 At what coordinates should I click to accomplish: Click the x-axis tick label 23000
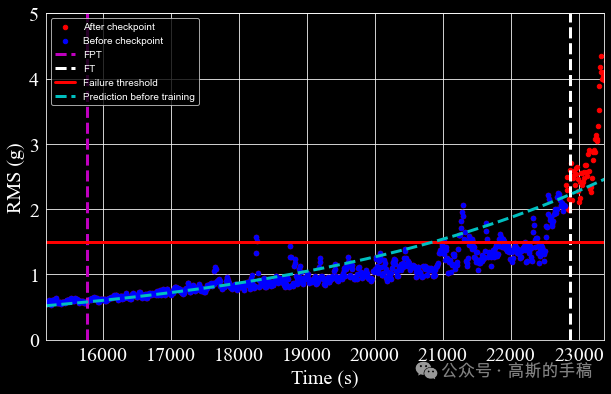579,355
